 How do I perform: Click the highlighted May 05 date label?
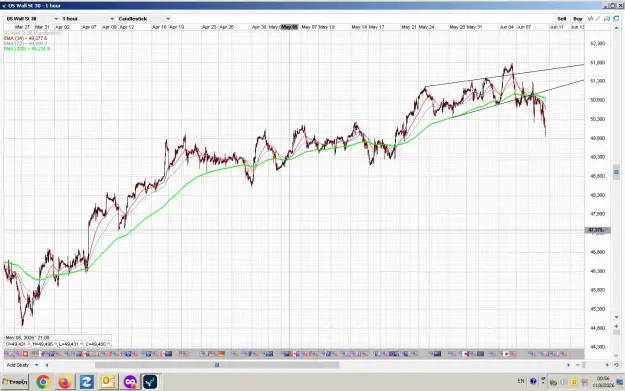[289, 27]
